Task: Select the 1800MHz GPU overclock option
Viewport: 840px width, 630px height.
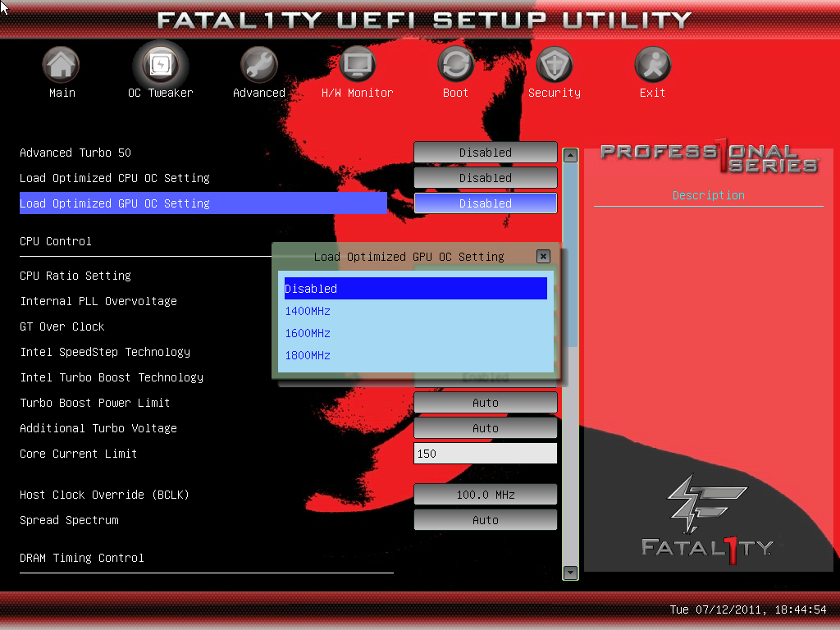Action: click(x=308, y=355)
